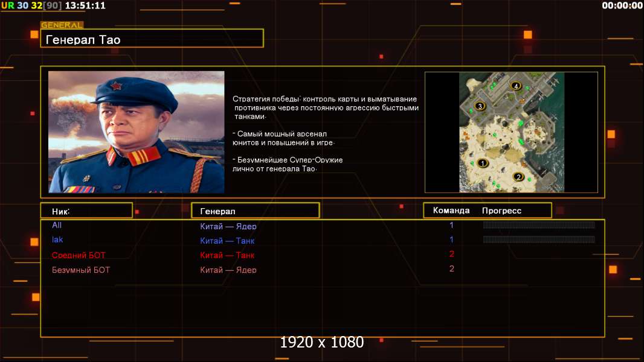
Task: Click the "Безумнейшее Супер-Оружие" bullet text
Action: pyautogui.click(x=288, y=164)
